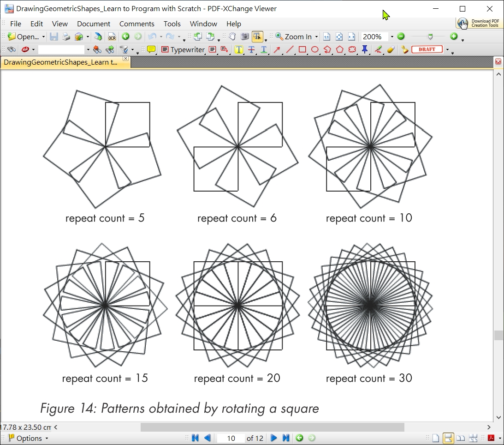
Task: Open the Comments menu
Action: (x=137, y=24)
